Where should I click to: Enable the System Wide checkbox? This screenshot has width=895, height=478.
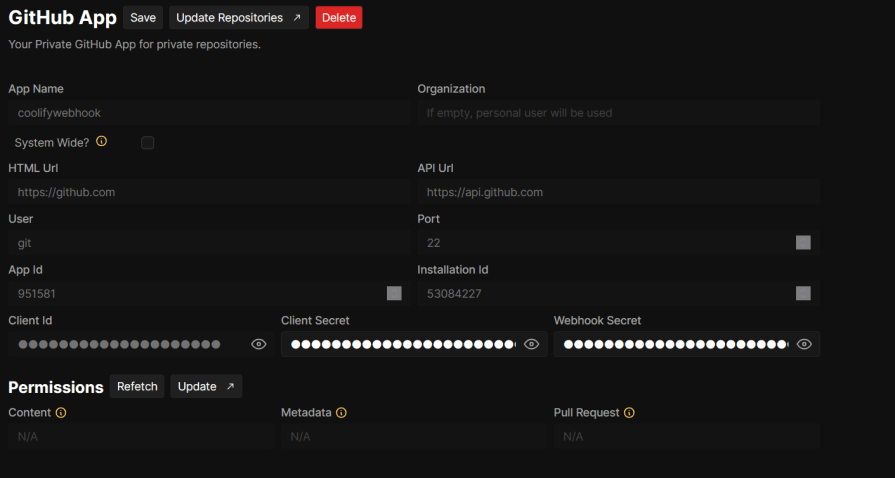148,143
